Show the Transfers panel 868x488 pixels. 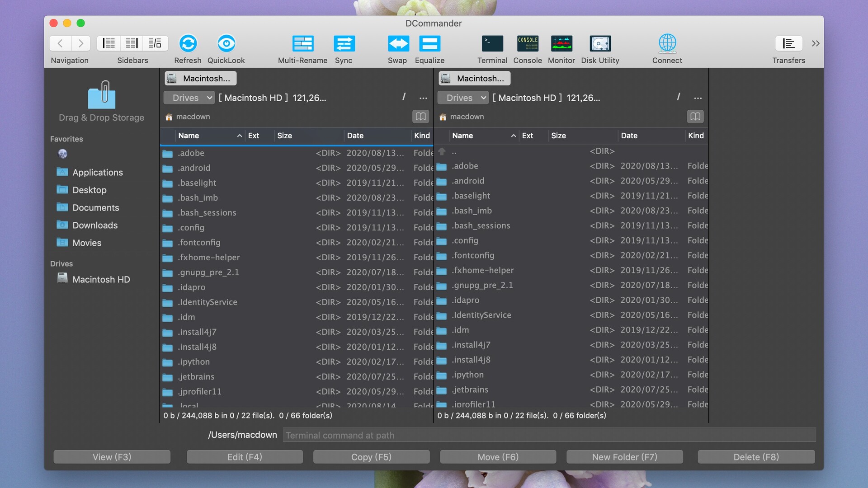(x=789, y=43)
